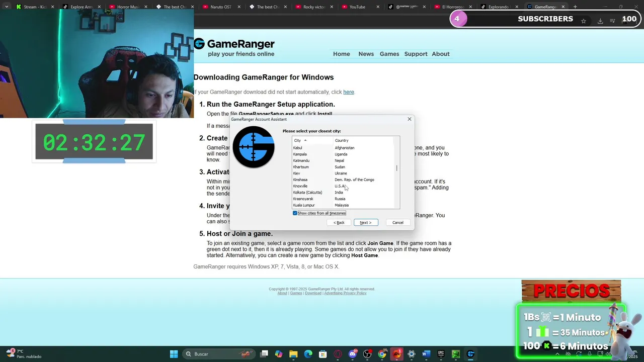
Task: Select Kuala Lumpur Malaysia row
Action: click(x=344, y=205)
